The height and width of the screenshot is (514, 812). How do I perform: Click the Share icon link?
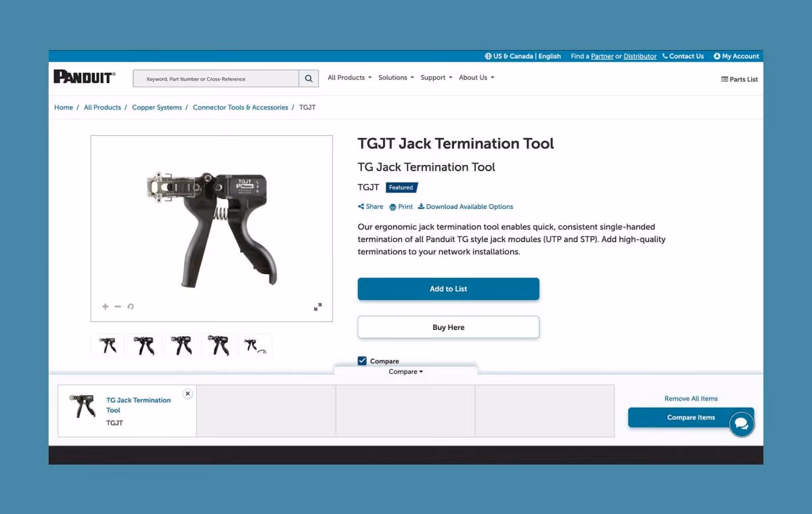point(371,207)
